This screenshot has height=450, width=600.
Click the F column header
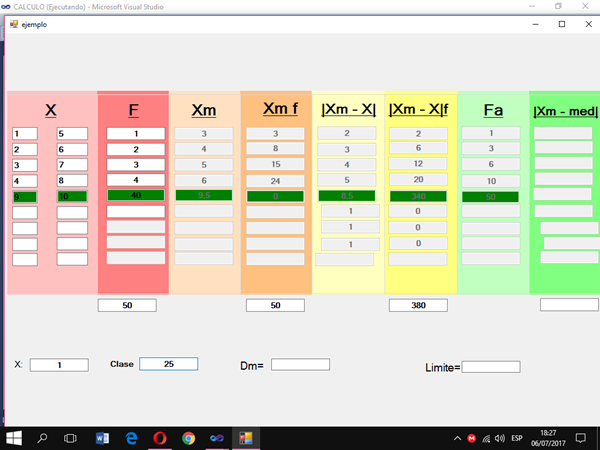[133, 111]
